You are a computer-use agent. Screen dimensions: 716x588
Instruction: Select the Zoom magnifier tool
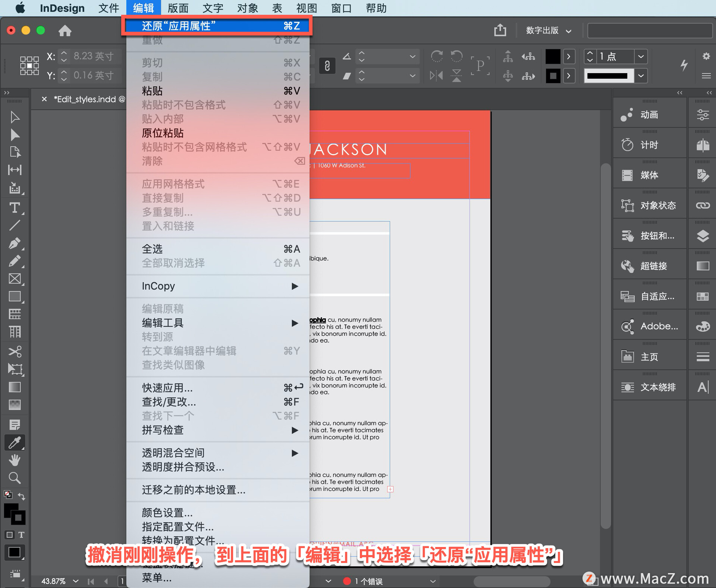click(15, 478)
